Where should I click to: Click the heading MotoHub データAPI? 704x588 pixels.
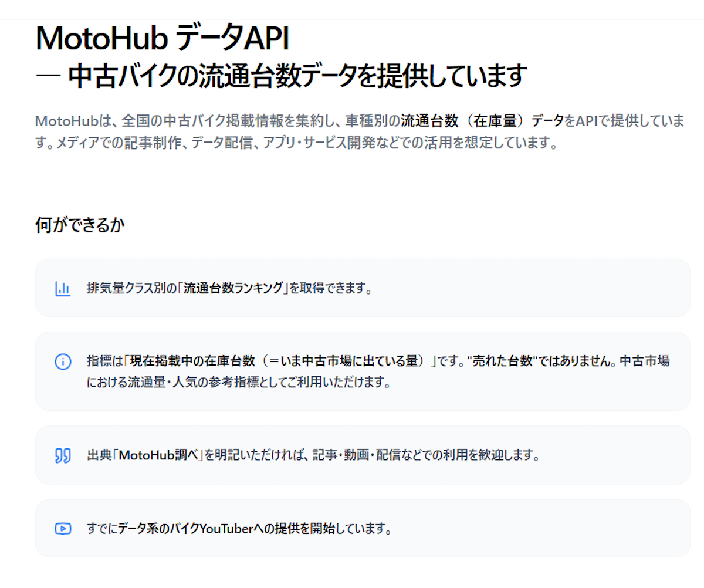pos(162,40)
